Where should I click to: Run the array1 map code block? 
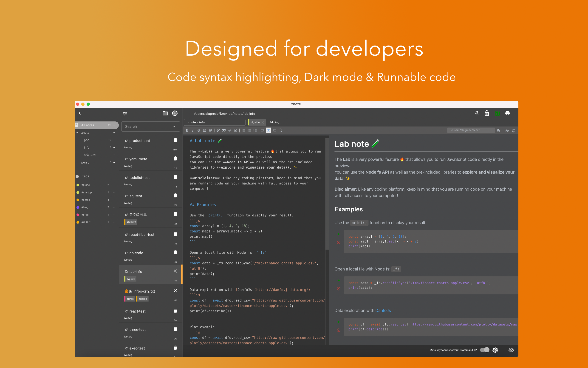click(x=339, y=234)
